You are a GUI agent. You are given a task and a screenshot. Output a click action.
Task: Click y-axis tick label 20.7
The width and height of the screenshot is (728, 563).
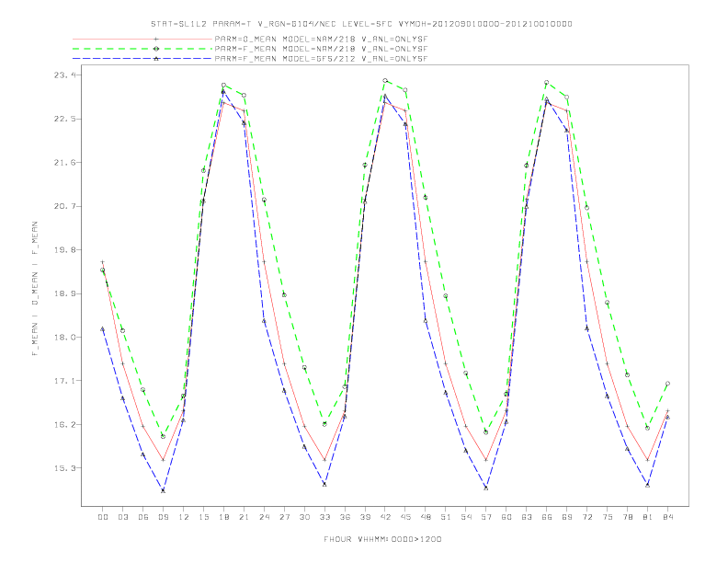tap(63, 206)
